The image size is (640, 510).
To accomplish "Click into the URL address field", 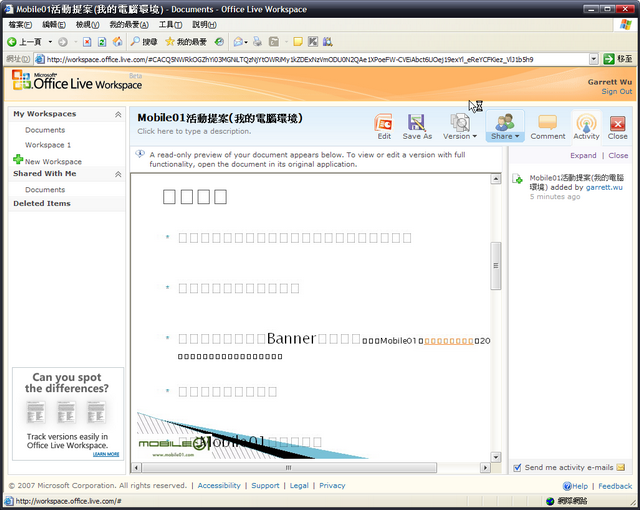I will [311, 59].
